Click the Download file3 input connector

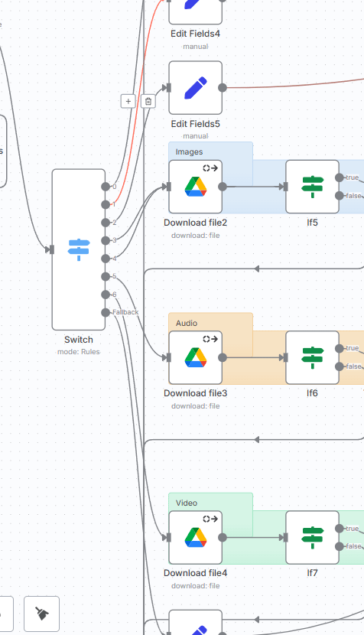pos(169,357)
